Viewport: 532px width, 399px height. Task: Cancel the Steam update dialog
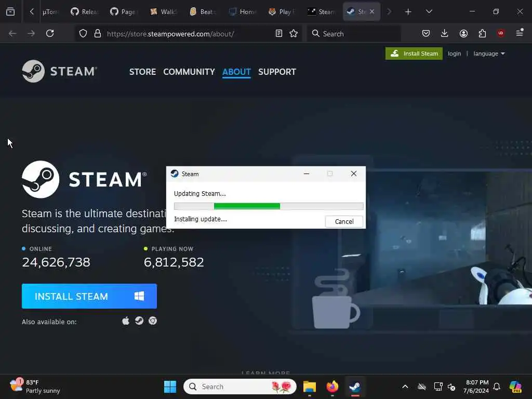pyautogui.click(x=344, y=221)
